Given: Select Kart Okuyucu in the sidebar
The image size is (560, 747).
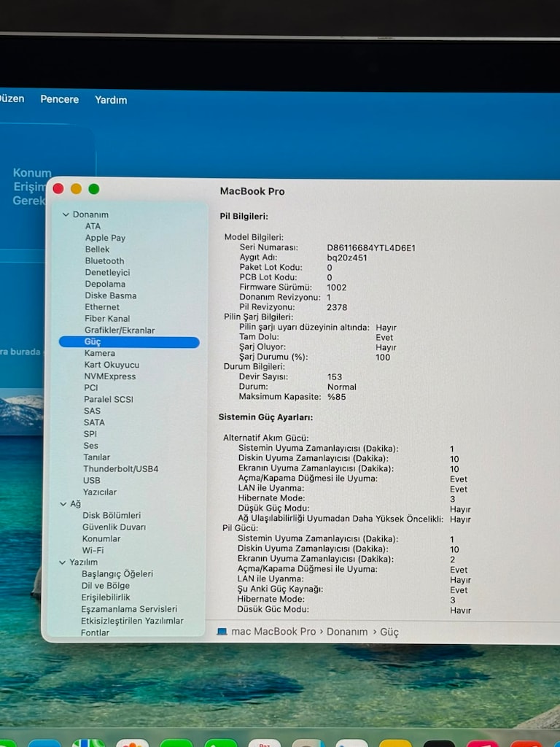Looking at the screenshot, I should point(112,365).
